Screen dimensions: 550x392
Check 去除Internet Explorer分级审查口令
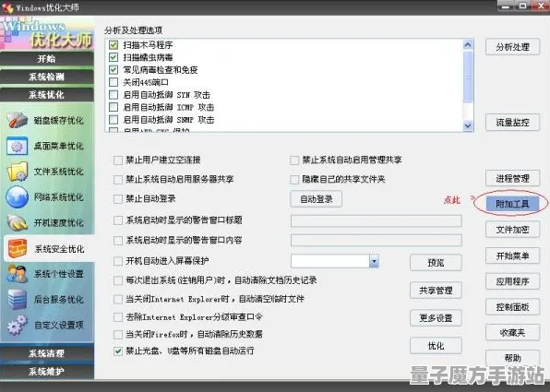point(118,317)
